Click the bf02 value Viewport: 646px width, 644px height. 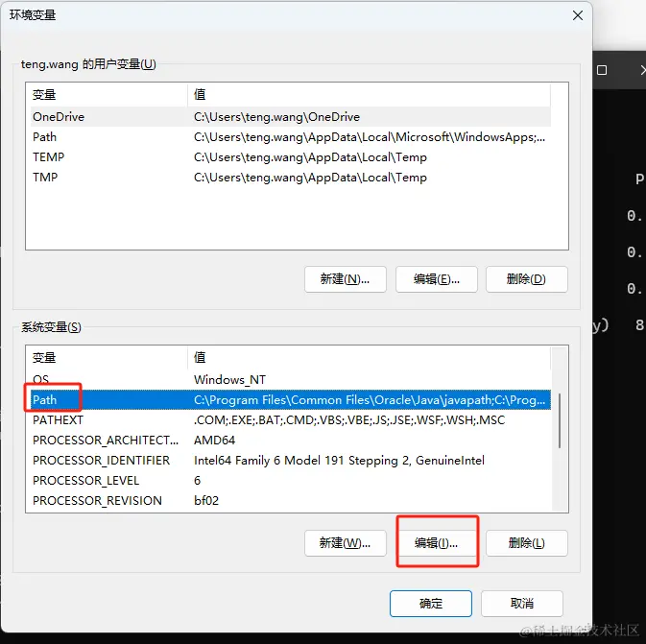(206, 501)
